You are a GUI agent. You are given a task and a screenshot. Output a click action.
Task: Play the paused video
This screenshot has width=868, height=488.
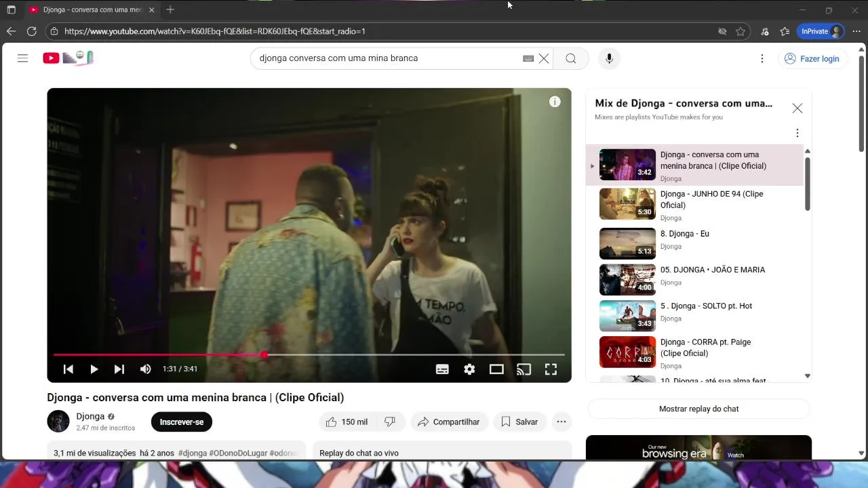pyautogui.click(x=94, y=369)
